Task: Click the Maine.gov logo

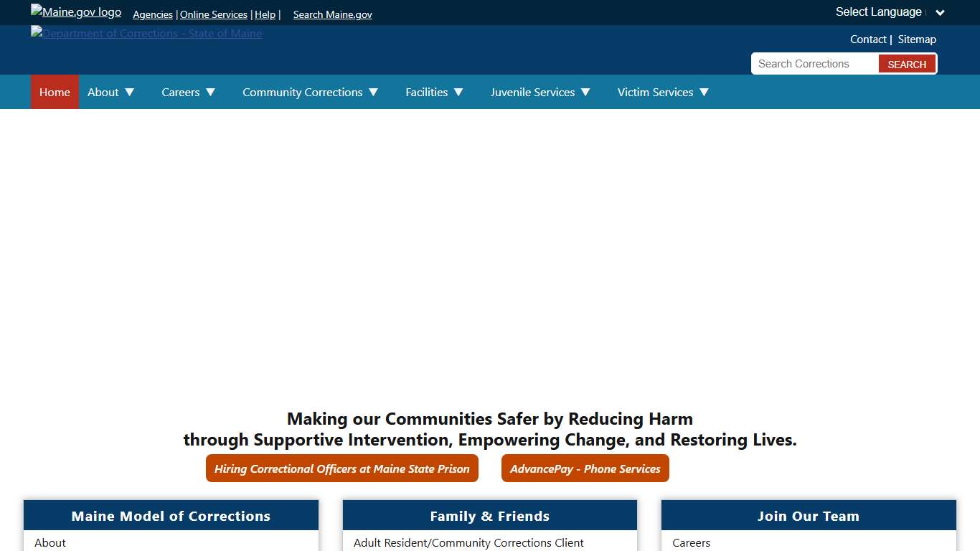Action: [75, 11]
